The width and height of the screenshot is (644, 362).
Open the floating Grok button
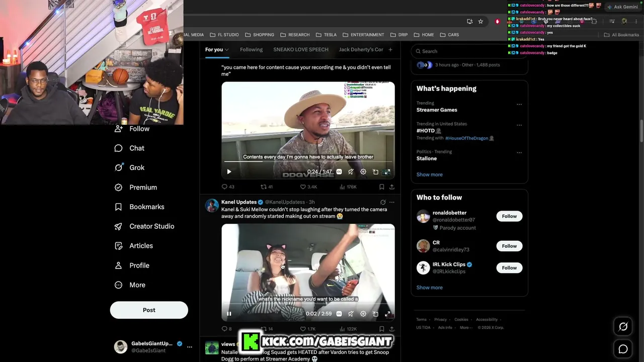[x=623, y=327]
